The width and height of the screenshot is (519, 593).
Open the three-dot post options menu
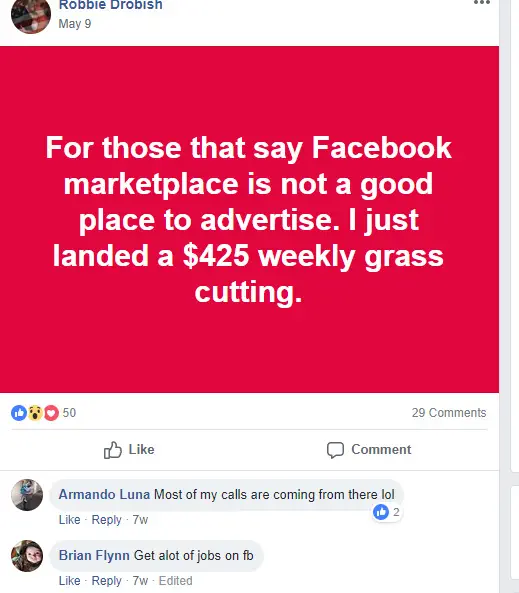(482, 3)
